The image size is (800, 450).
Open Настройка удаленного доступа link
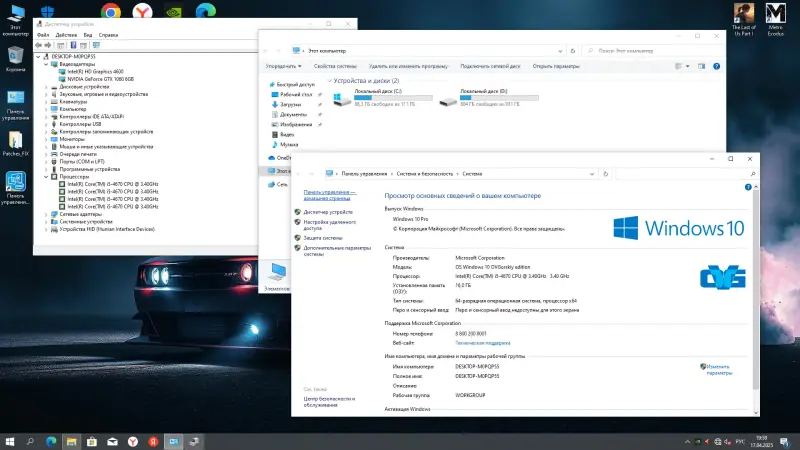tap(330, 226)
